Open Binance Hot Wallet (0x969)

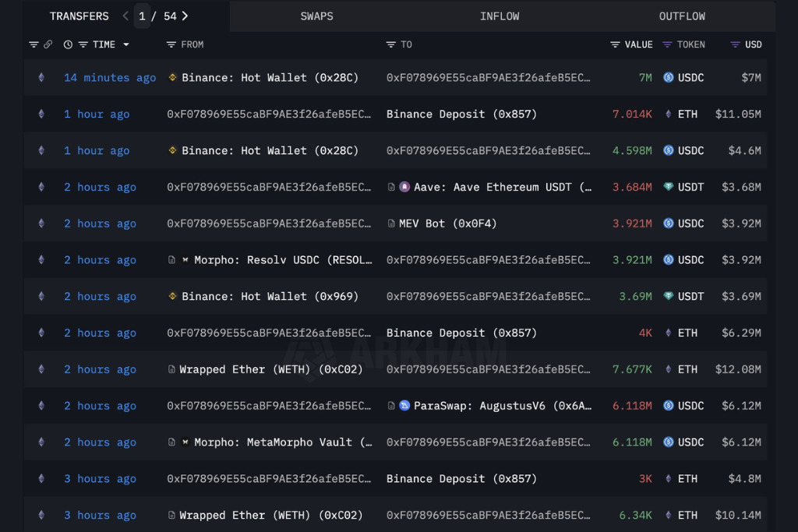pos(270,297)
